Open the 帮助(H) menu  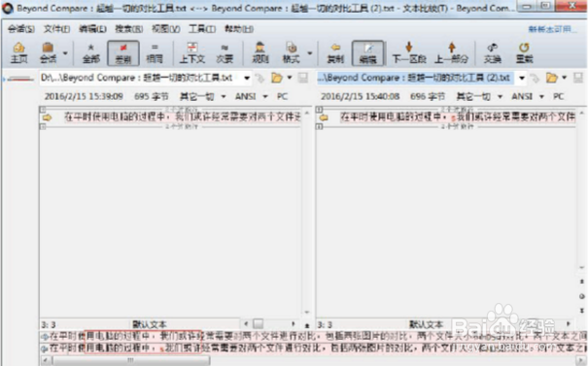[x=239, y=29]
